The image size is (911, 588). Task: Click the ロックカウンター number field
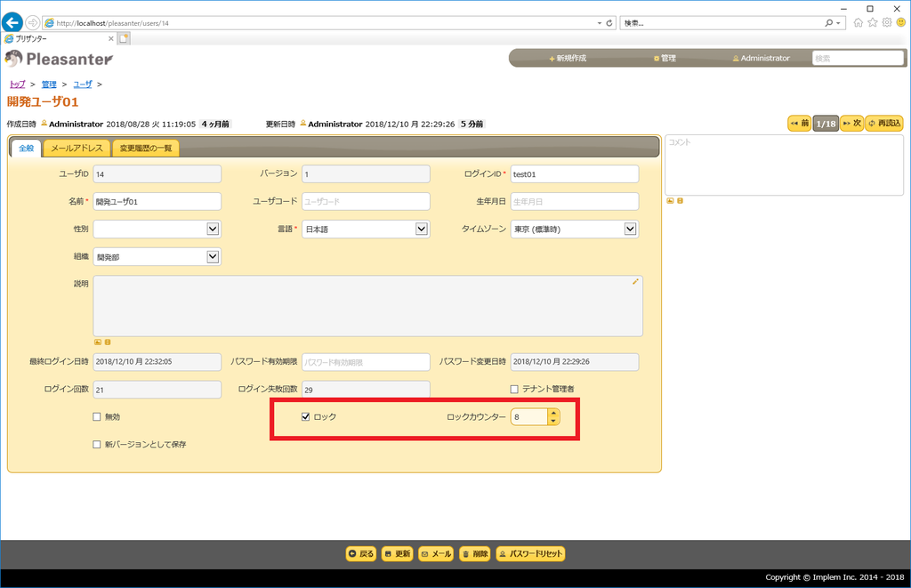[x=529, y=416]
